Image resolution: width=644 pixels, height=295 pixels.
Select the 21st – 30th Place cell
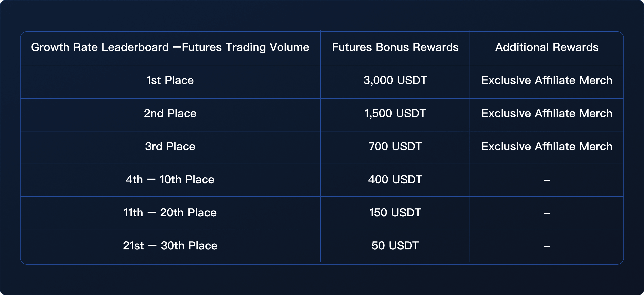(x=170, y=246)
